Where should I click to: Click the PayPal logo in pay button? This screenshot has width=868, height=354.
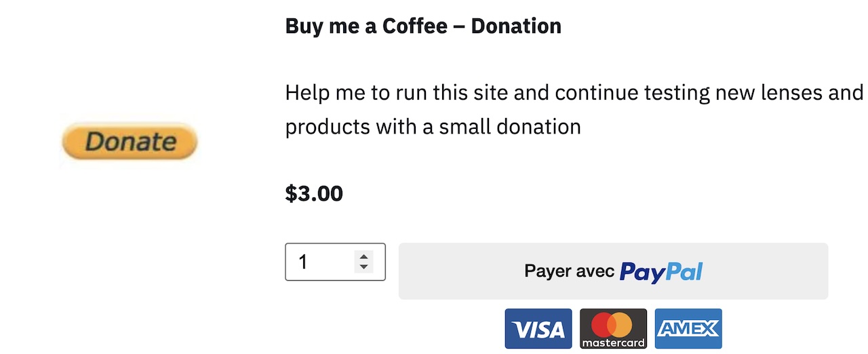(661, 272)
